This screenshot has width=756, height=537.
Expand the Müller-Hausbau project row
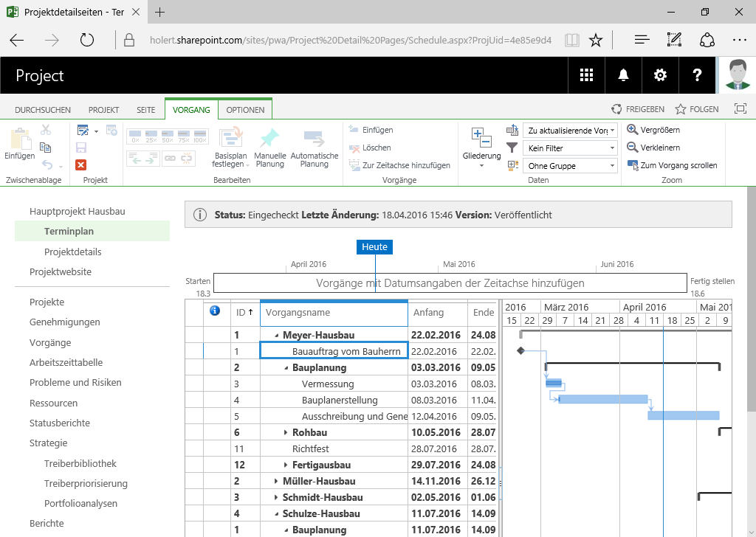tap(276, 482)
